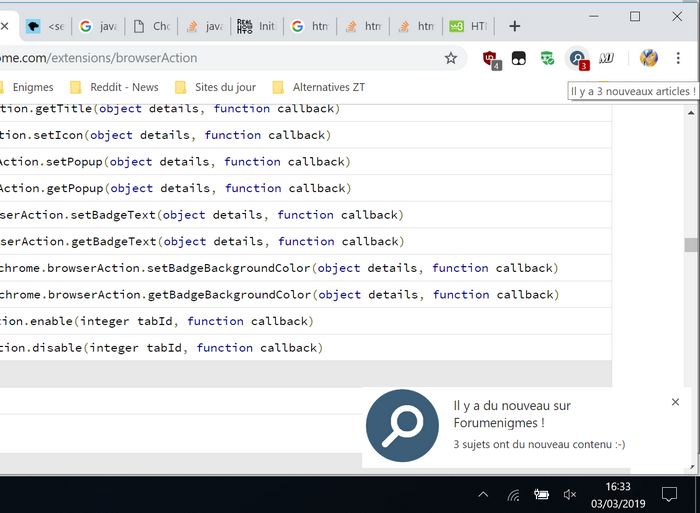
Task: Open the Chrome profile avatar
Action: pyautogui.click(x=648, y=58)
